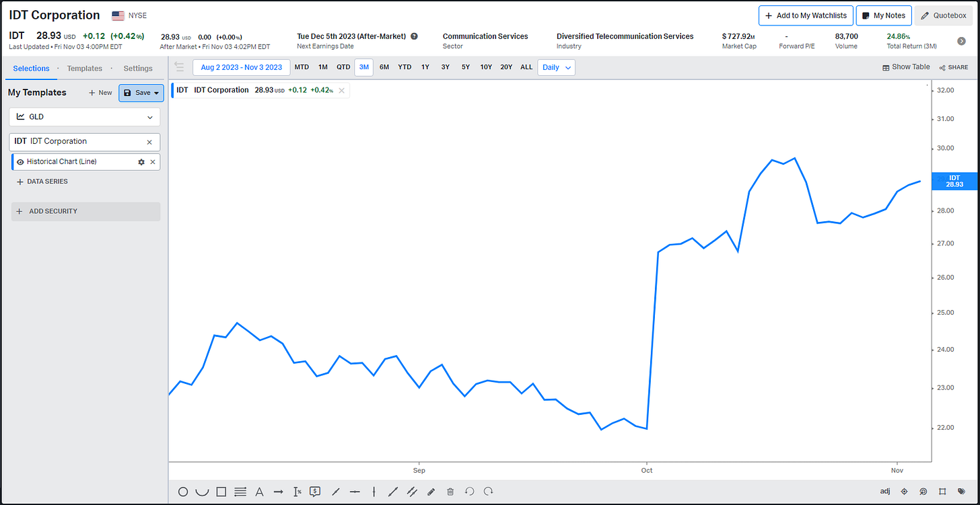Toggle visibility eye of Historical Chart (Line)
Screen dimensions: 980x505
coord(20,162)
